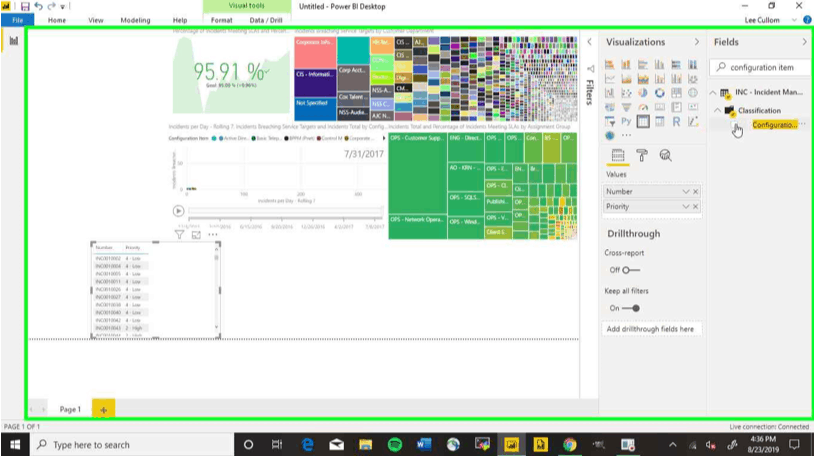Viewport: 816px width, 458px height.
Task: Choose the funnel chart visual
Action: (x=626, y=107)
